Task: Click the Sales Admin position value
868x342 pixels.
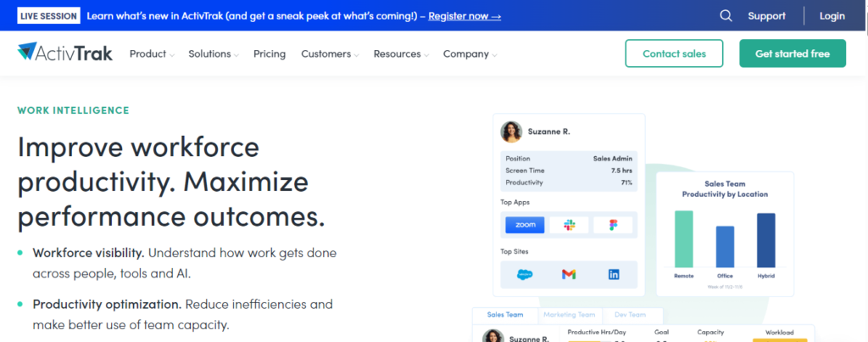Action: coord(613,159)
